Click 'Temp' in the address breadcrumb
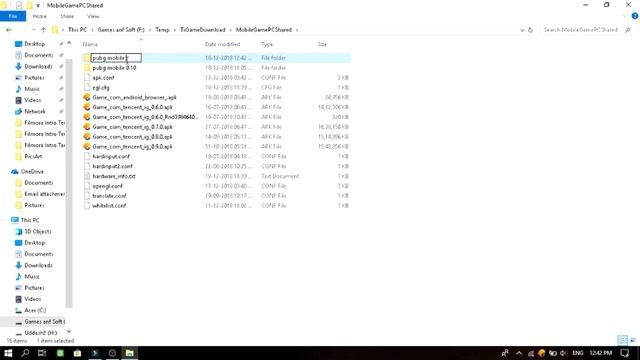Viewport: 640px width, 360px height. tap(162, 30)
